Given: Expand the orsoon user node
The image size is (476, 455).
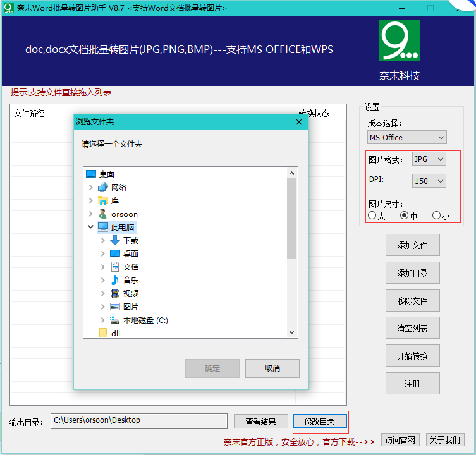Looking at the screenshot, I should [91, 214].
